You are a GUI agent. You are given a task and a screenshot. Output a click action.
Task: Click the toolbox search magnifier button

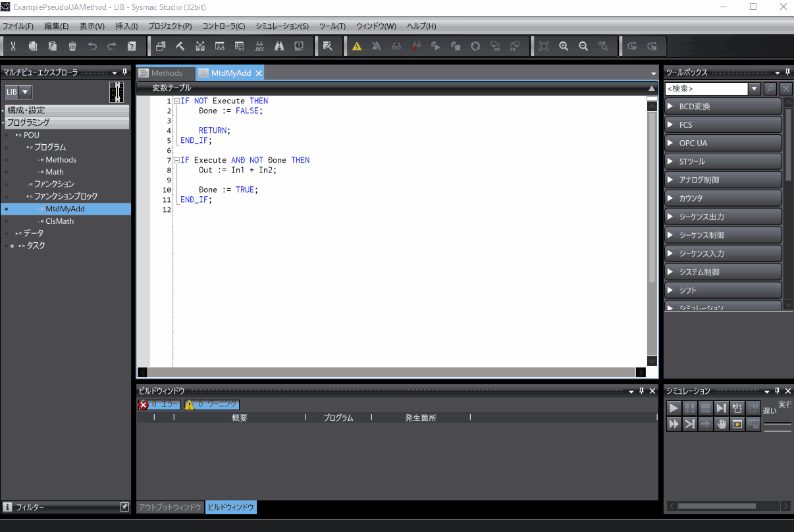point(770,88)
